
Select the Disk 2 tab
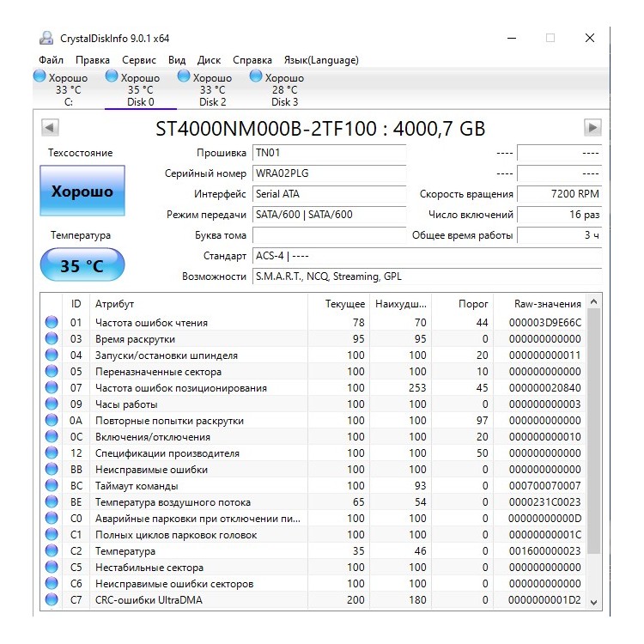212,89
